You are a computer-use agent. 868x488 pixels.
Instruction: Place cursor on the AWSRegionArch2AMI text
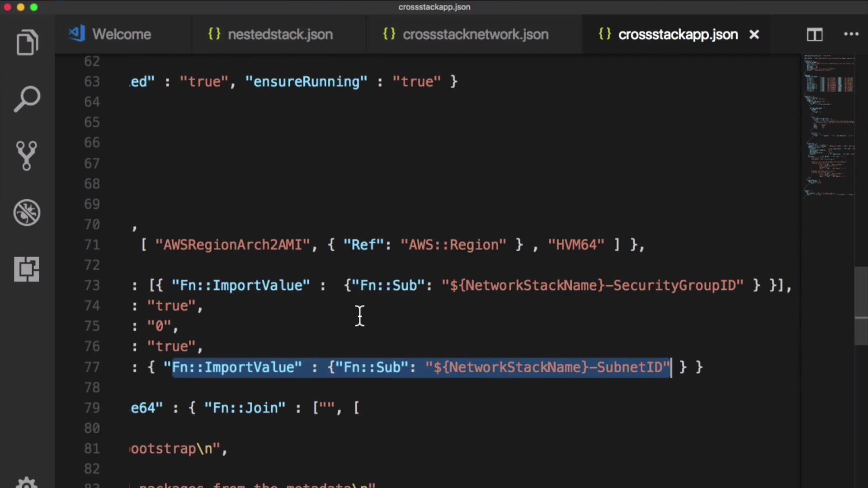tap(232, 245)
